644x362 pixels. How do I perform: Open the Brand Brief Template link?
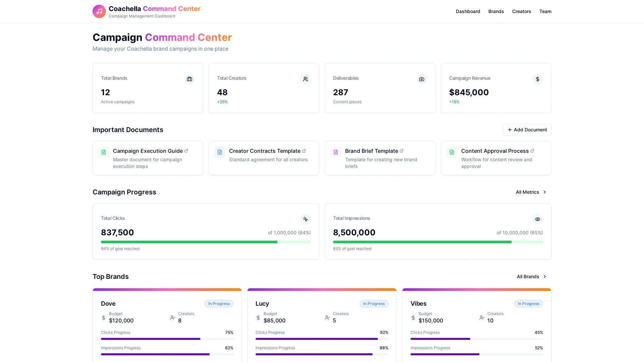(x=371, y=151)
